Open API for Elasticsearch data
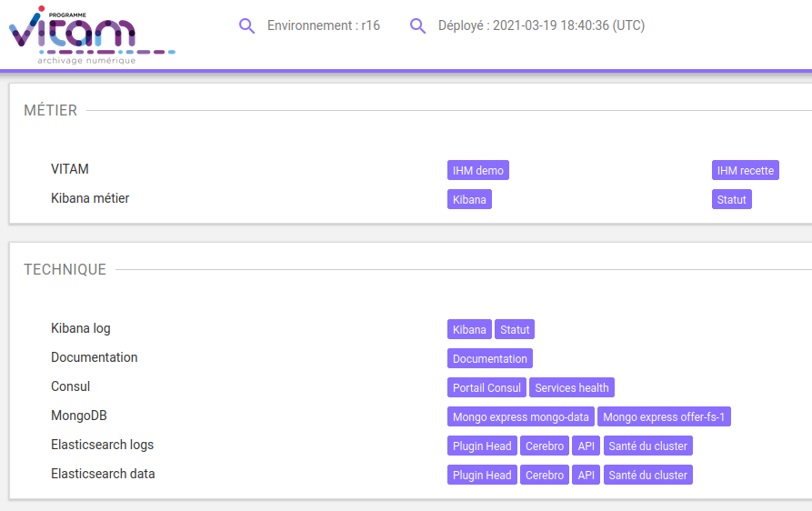The width and height of the screenshot is (812, 511). point(586,476)
